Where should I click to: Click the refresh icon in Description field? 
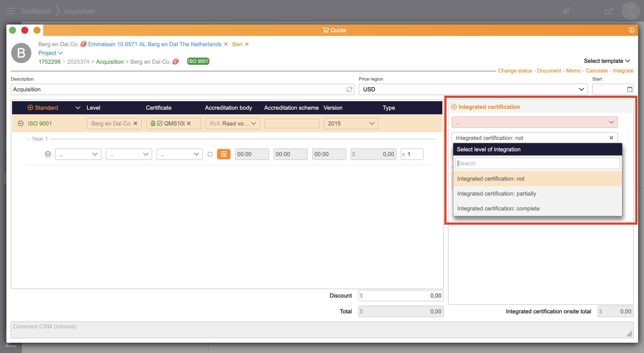pyautogui.click(x=349, y=89)
